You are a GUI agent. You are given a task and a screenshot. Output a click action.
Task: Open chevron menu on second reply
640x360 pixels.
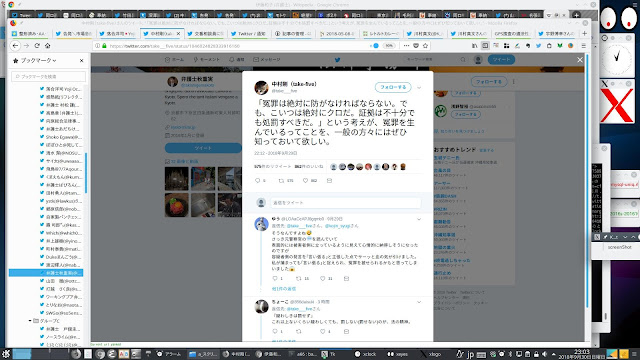point(419,302)
